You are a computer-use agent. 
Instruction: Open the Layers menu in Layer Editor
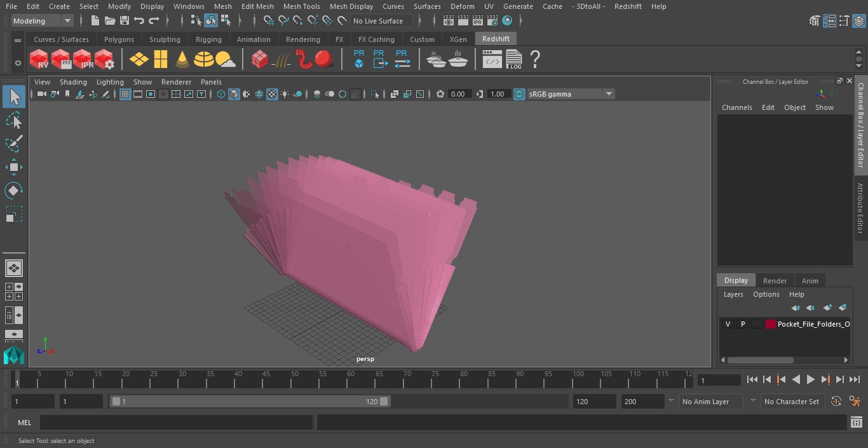click(x=733, y=294)
